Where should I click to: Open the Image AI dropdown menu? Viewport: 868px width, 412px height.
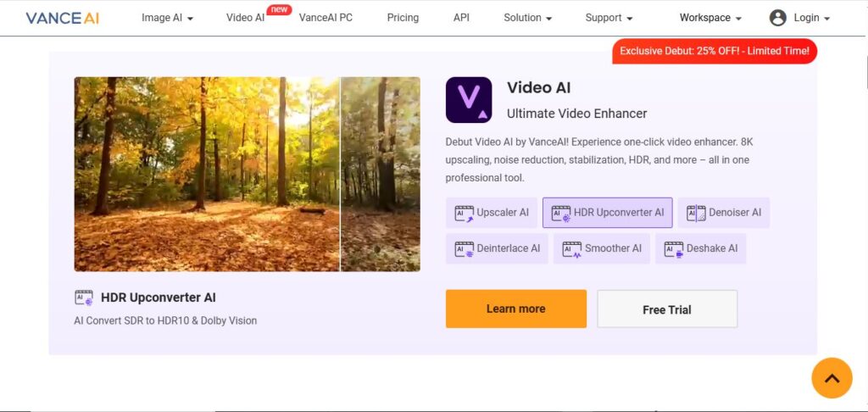point(167,18)
